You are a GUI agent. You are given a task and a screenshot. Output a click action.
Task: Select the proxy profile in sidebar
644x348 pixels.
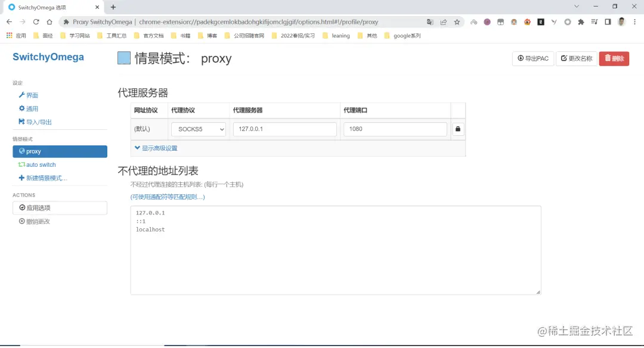pyautogui.click(x=60, y=151)
